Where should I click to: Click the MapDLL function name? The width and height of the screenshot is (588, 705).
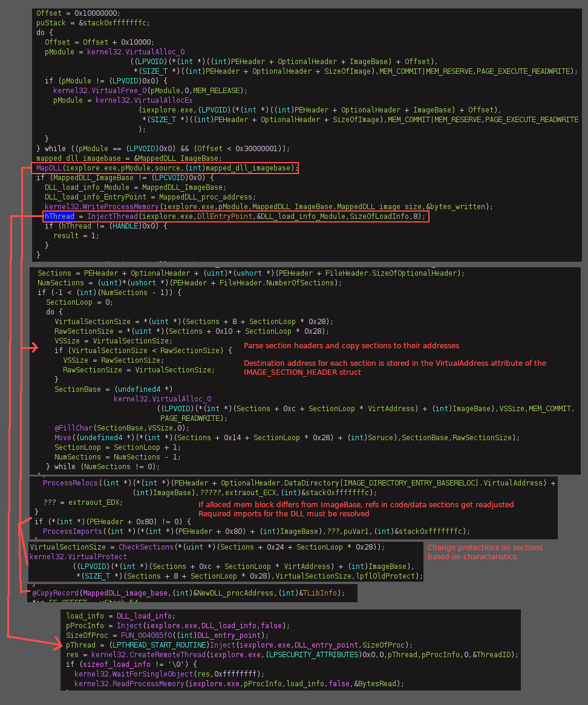click(x=49, y=167)
